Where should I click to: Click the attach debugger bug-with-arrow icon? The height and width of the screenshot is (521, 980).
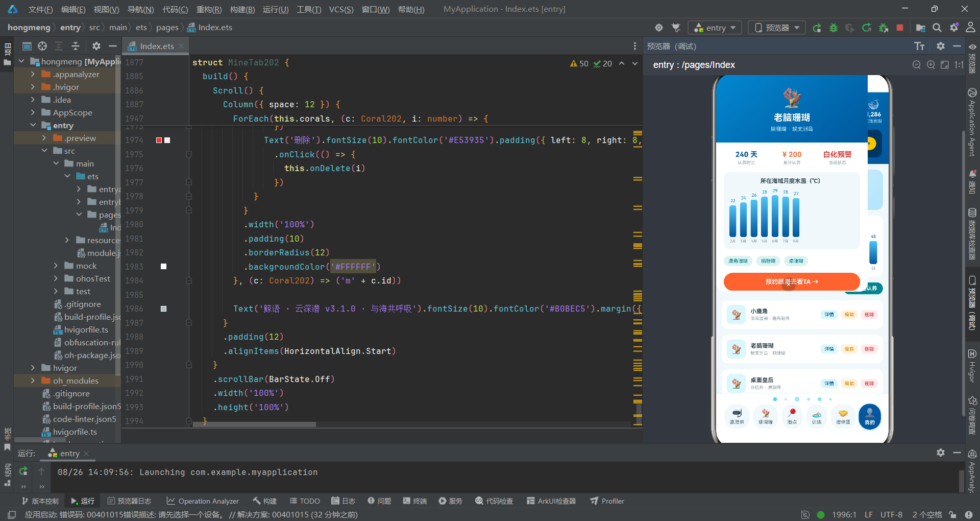click(x=883, y=28)
